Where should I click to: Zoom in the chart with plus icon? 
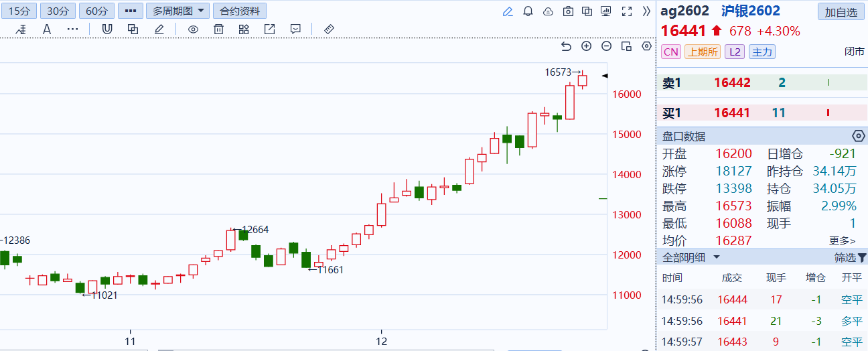(x=586, y=46)
